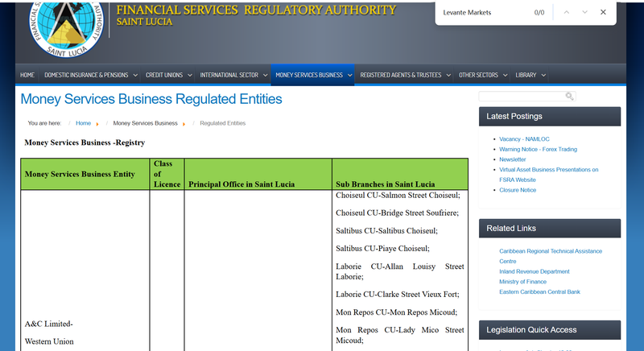Viewport: 644px width, 351px height.
Task: Open the Home menu item
Action: (x=27, y=75)
